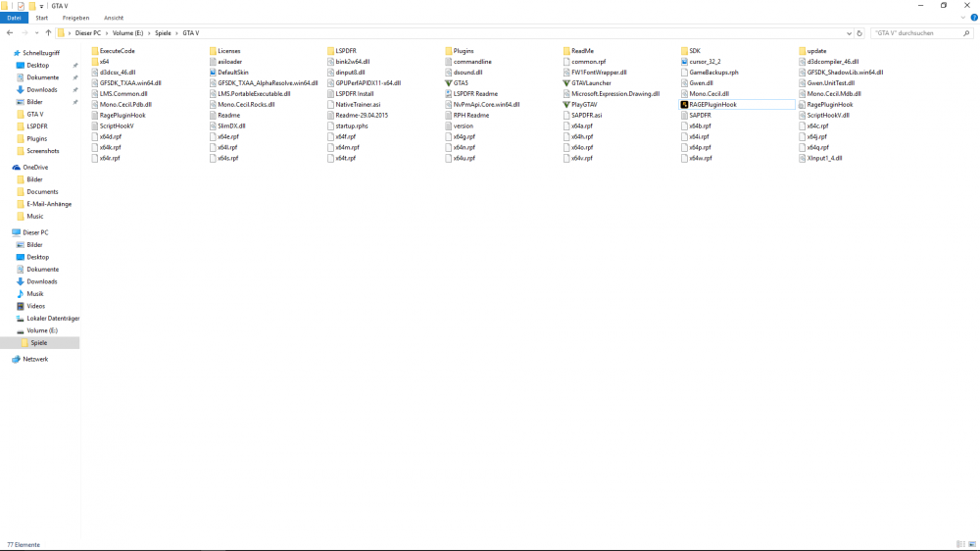Select the LSPDFR Readme document icon
This screenshot has height=551, width=980.
pyautogui.click(x=448, y=94)
